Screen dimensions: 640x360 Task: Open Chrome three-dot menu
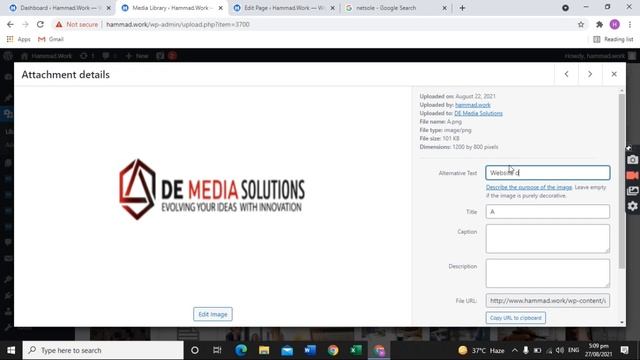pos(630,24)
